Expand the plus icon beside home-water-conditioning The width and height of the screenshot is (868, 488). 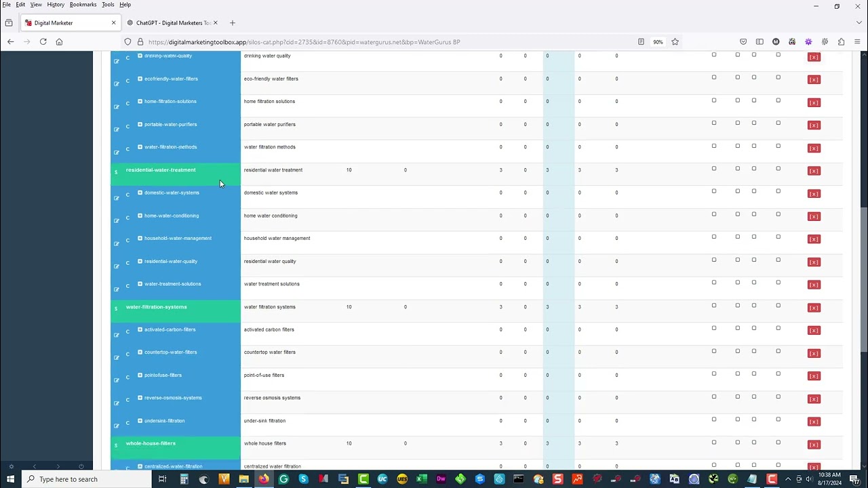[x=140, y=216]
